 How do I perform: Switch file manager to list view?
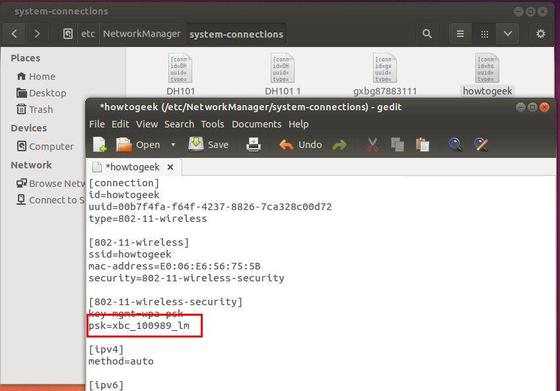pos(460,34)
